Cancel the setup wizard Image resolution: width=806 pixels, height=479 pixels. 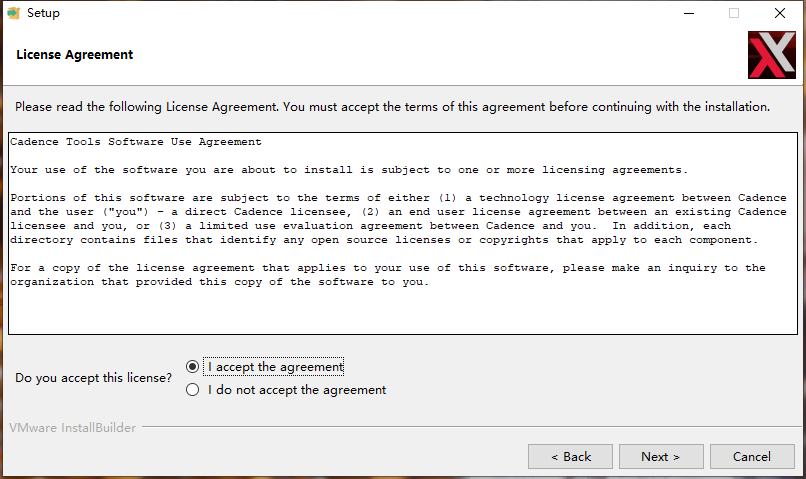[751, 456]
